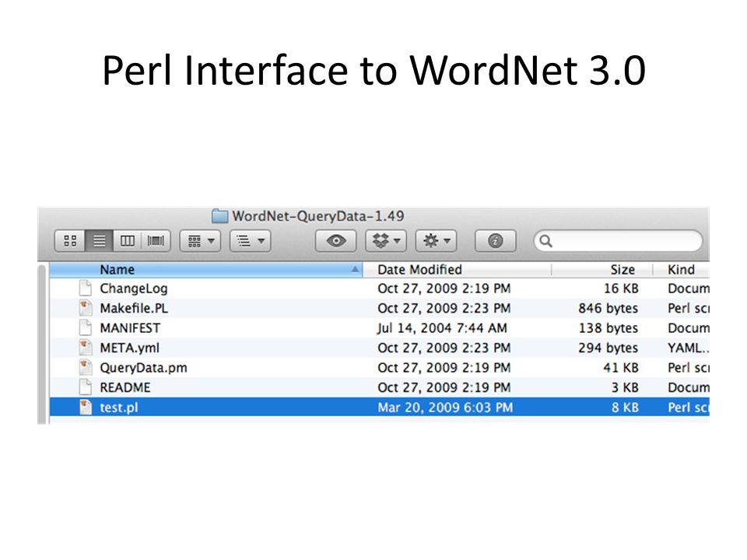Click the Mar 20, 2009 6:03 PM date

point(445,408)
